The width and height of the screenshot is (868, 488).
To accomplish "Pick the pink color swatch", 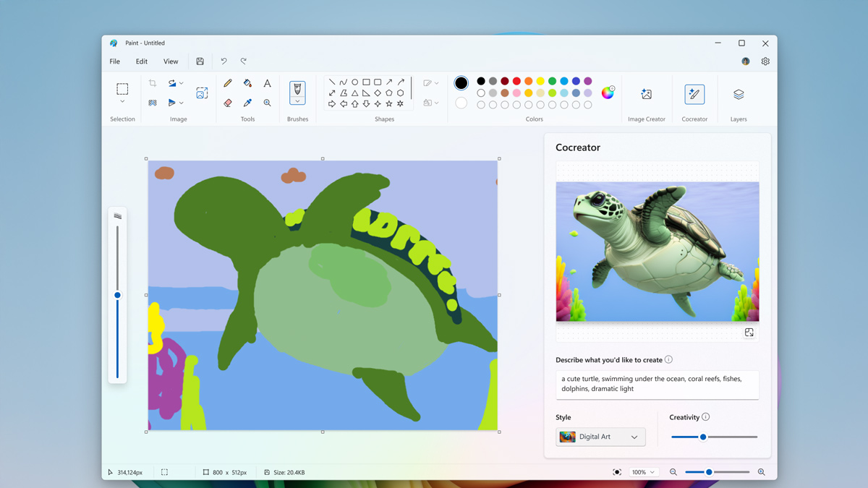I will (516, 93).
